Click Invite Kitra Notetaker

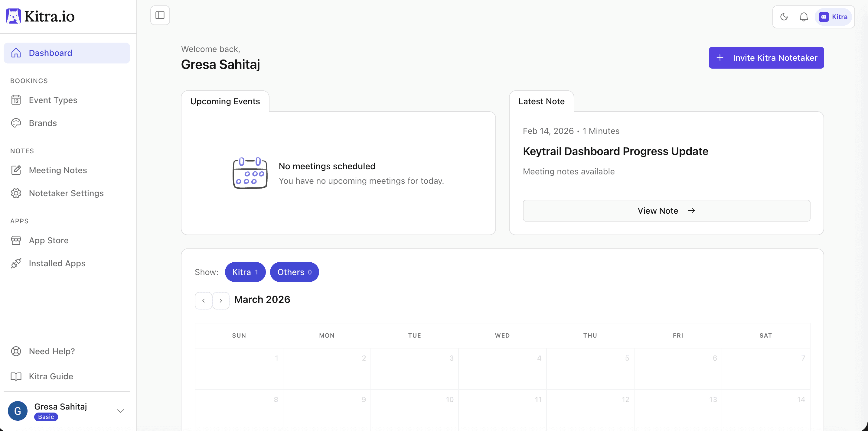coord(766,58)
